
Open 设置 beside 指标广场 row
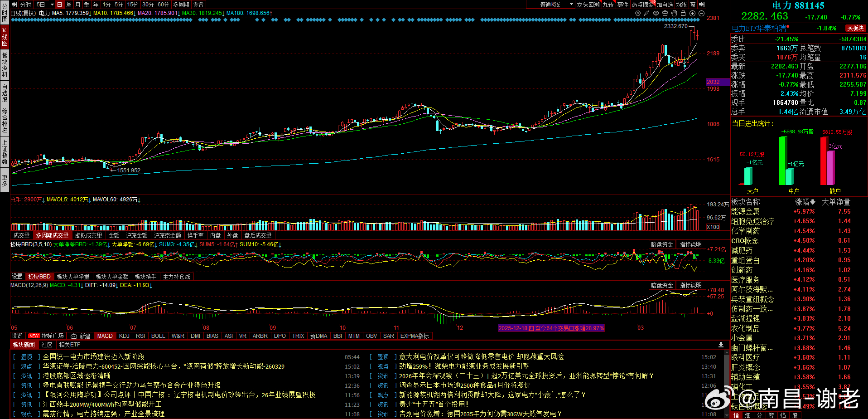click(x=17, y=336)
